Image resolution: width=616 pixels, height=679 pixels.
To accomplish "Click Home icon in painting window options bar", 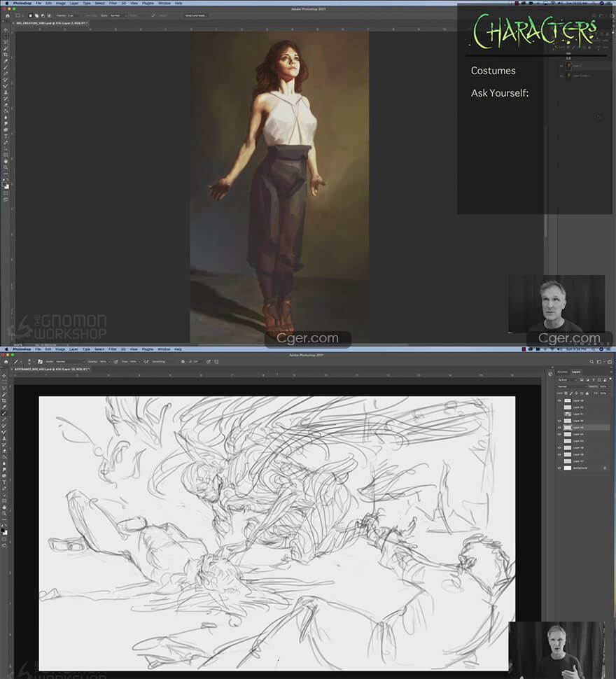I will tap(8, 15).
